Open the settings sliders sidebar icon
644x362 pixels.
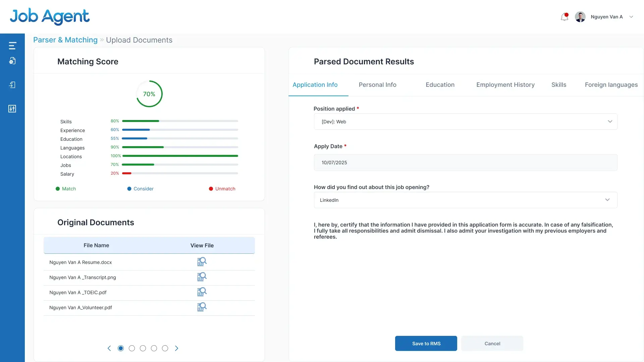tap(12, 109)
